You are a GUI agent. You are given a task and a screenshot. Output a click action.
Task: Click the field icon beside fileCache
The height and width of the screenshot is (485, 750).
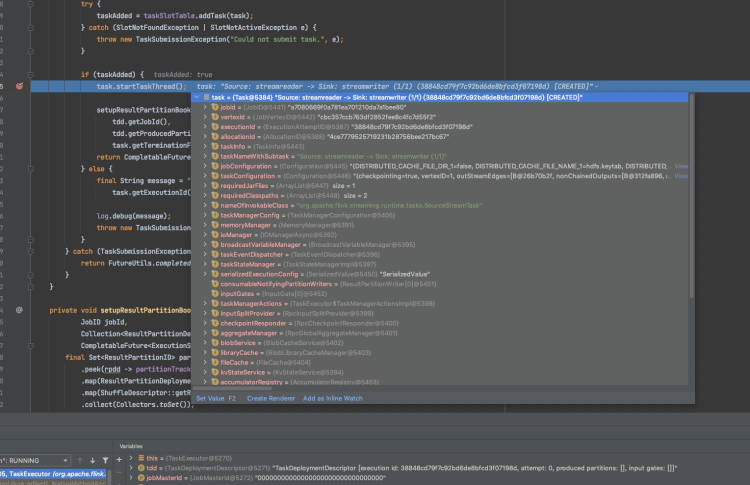215,362
